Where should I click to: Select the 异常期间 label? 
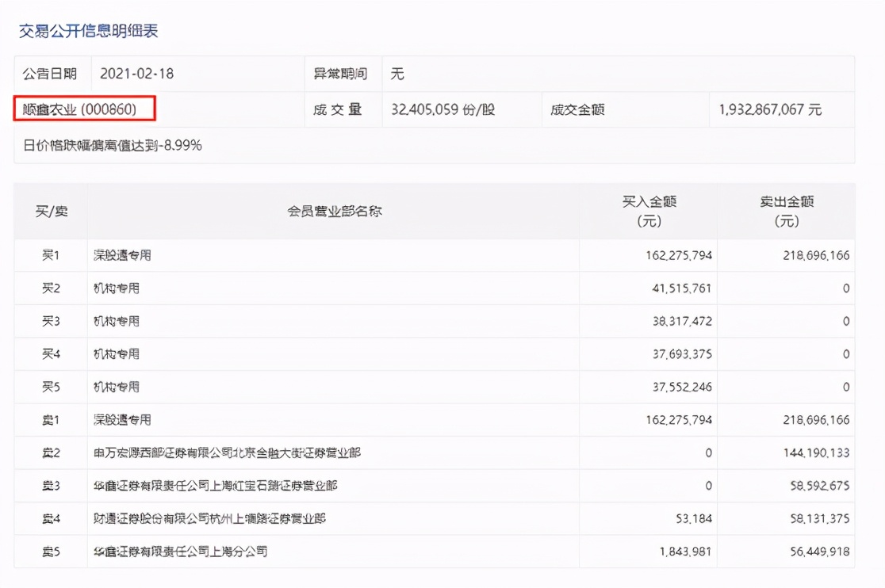(x=340, y=74)
